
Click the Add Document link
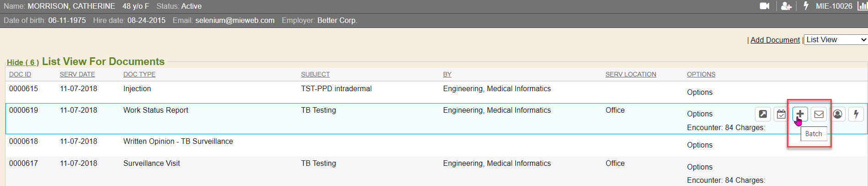pos(775,40)
